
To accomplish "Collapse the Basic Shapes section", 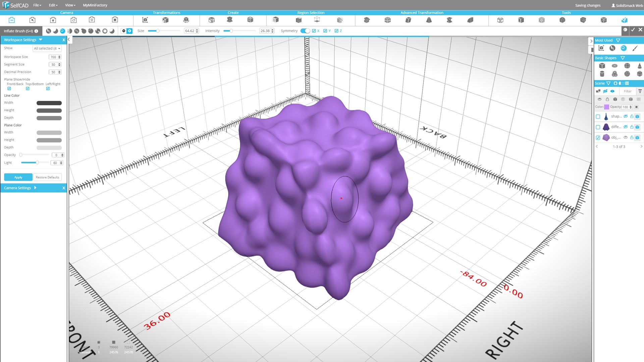I will 623,58.
